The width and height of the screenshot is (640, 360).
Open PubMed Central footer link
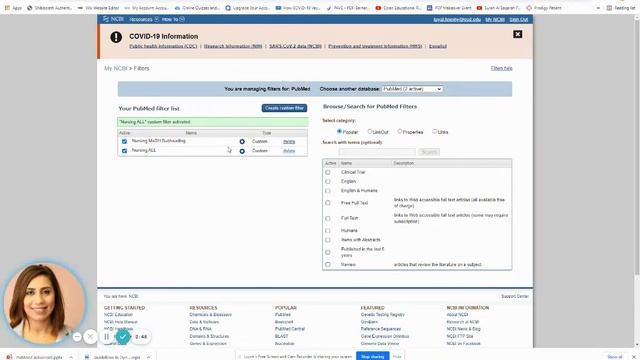pyautogui.click(x=290, y=329)
